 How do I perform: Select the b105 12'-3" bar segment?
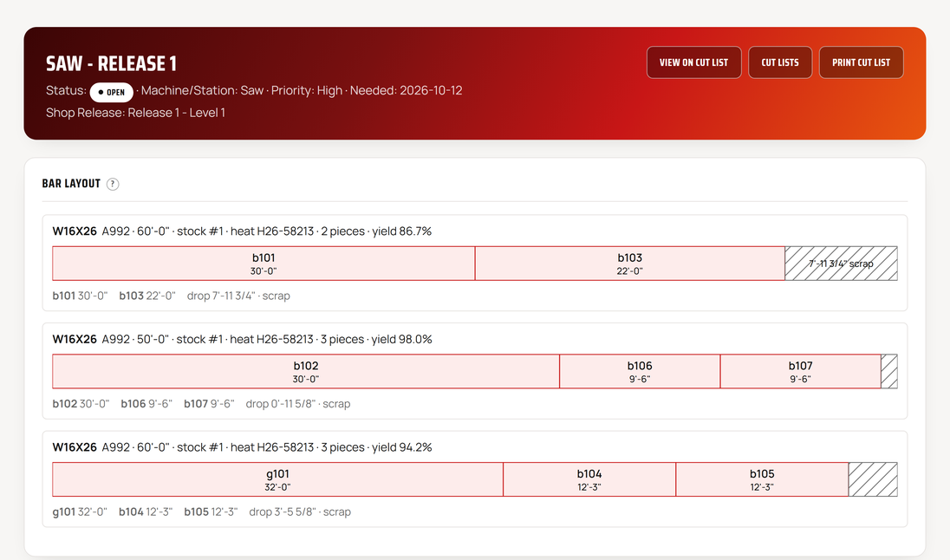(762, 479)
